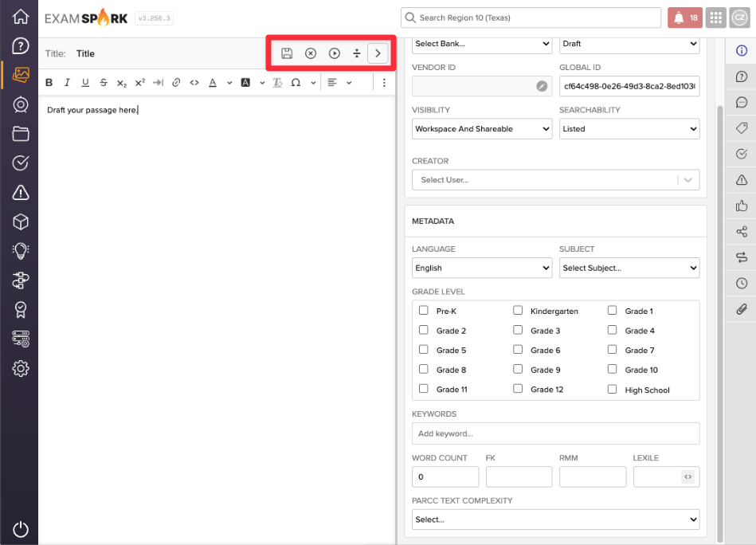Click the CZ user avatar
The image size is (756, 545).
point(739,18)
